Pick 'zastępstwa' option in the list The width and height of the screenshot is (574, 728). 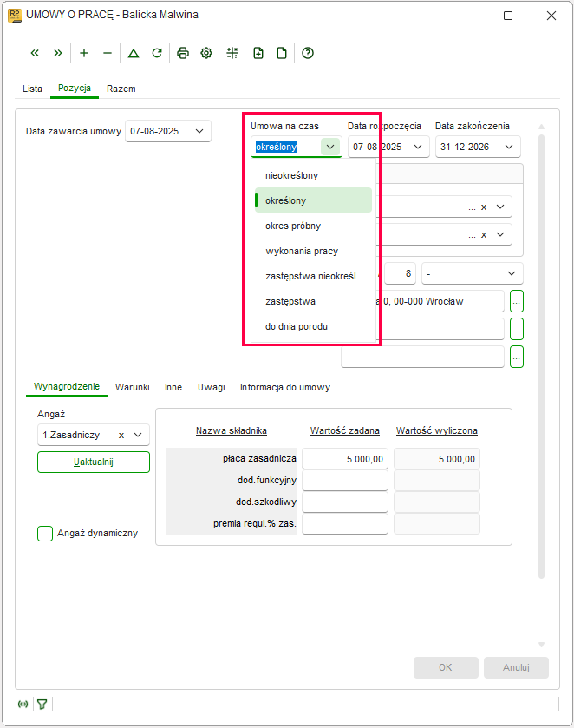pos(313,301)
